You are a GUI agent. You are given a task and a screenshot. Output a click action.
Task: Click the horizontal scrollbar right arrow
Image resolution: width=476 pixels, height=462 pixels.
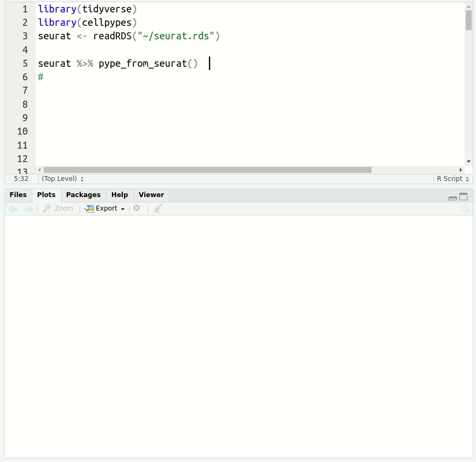pos(460,170)
